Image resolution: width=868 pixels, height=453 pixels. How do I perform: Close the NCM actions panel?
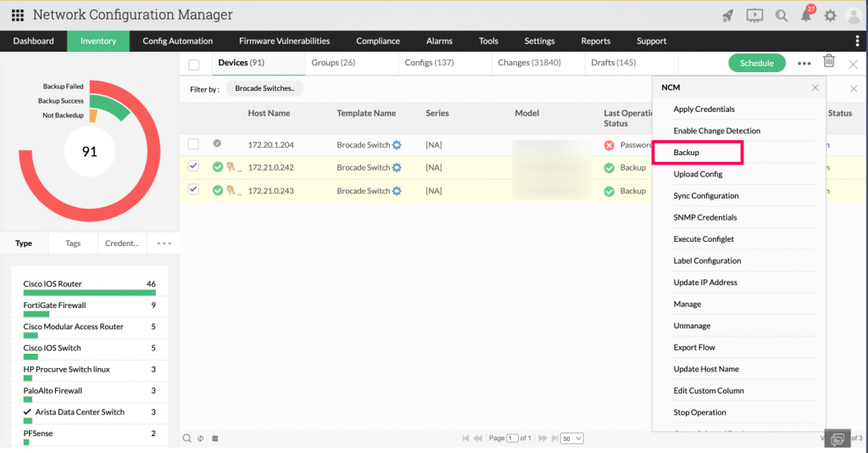(x=815, y=87)
